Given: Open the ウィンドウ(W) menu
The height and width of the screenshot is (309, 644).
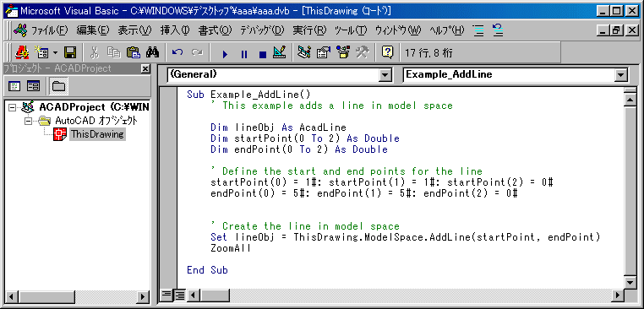Looking at the screenshot, I should 398,30.
